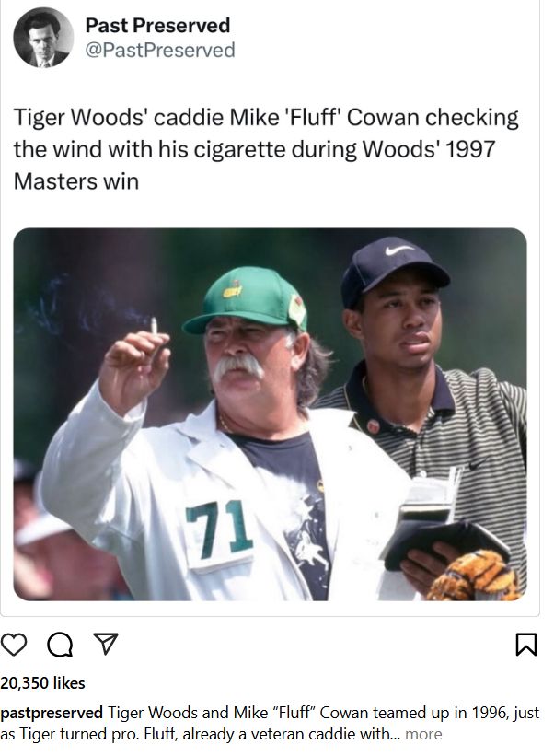554x756 pixels.
Task: Open the Past Preserved profile avatar
Action: (x=43, y=38)
